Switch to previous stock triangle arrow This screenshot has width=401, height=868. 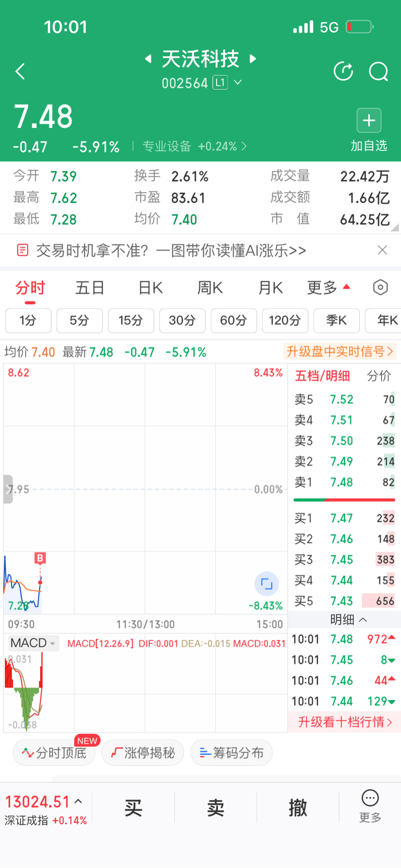click(148, 59)
